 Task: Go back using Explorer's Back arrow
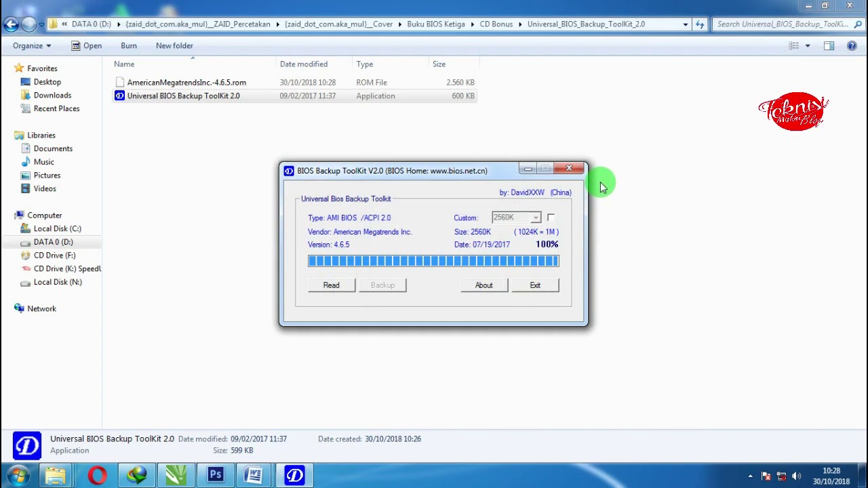(10, 24)
